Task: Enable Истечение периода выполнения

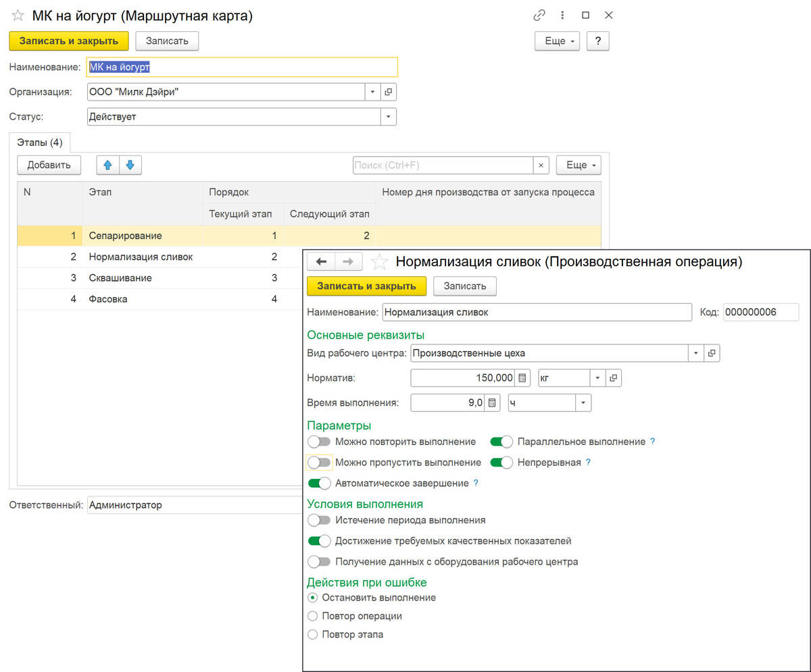Action: click(320, 520)
